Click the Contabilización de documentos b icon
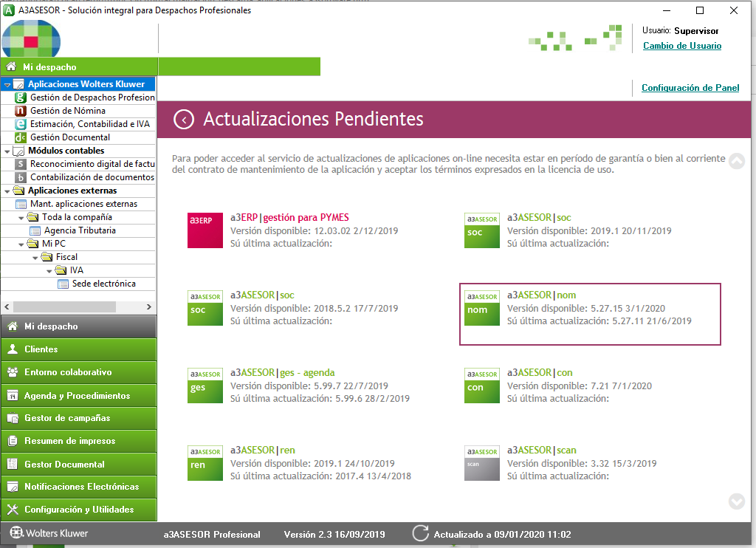This screenshot has height=548, width=756. pos(20,177)
